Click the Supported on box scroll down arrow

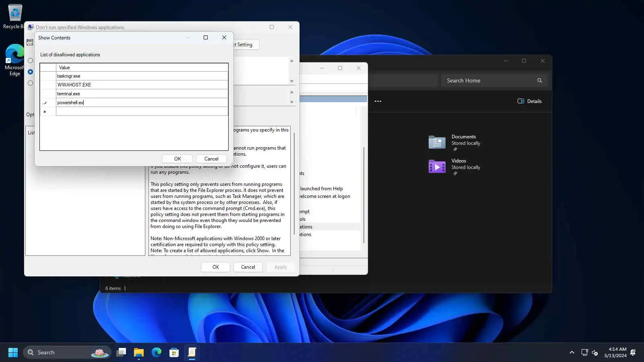292,102
